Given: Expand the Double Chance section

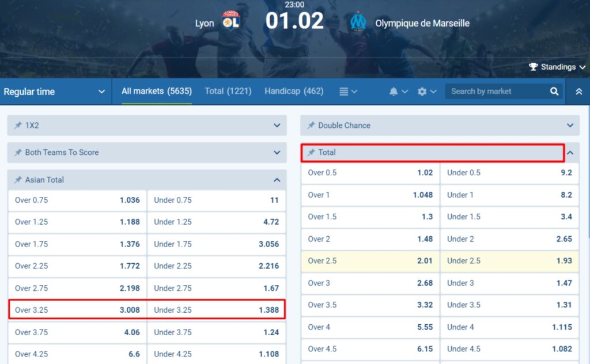Looking at the screenshot, I should coord(570,126).
